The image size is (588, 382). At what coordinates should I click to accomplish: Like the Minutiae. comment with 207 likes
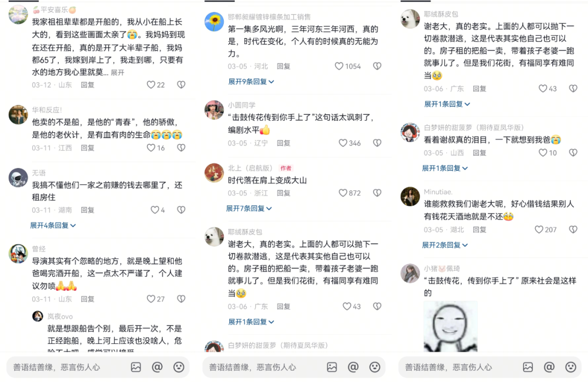pos(539,230)
